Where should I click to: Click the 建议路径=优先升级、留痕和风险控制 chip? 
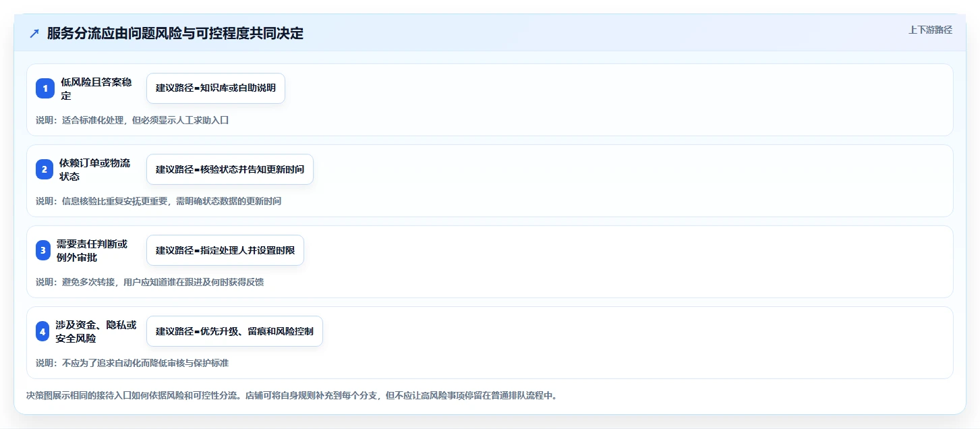[235, 331]
